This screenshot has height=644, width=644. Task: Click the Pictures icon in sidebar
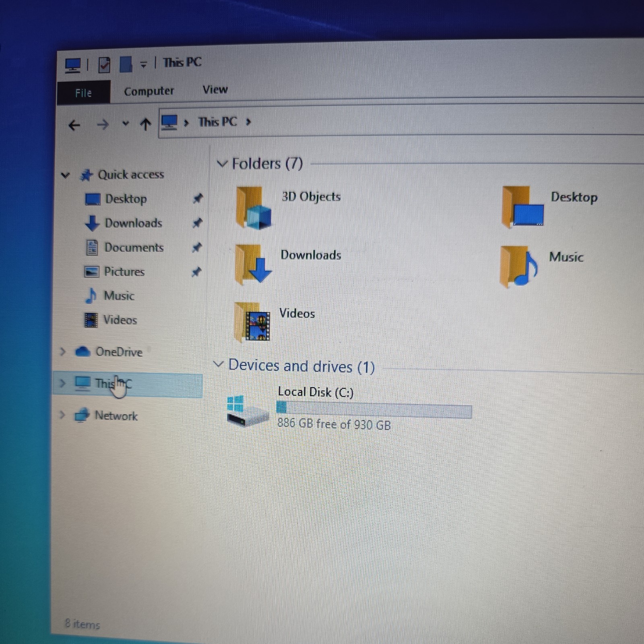[x=91, y=272]
